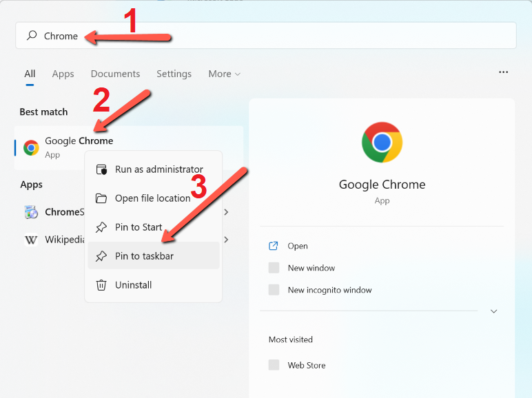The width and height of the screenshot is (532, 398).
Task: Click the Open external-link icon in details pane
Action: tap(273, 246)
